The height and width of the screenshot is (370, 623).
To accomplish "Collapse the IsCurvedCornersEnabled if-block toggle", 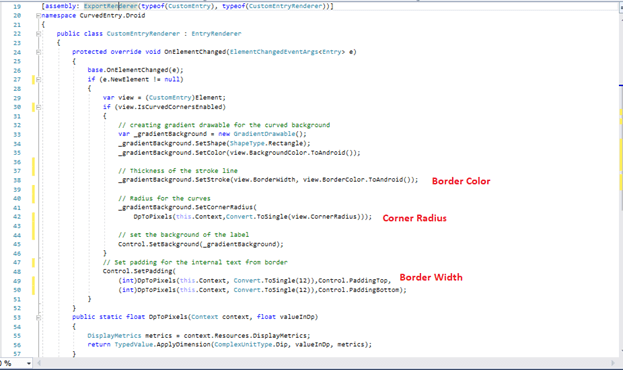I will tap(39, 107).
